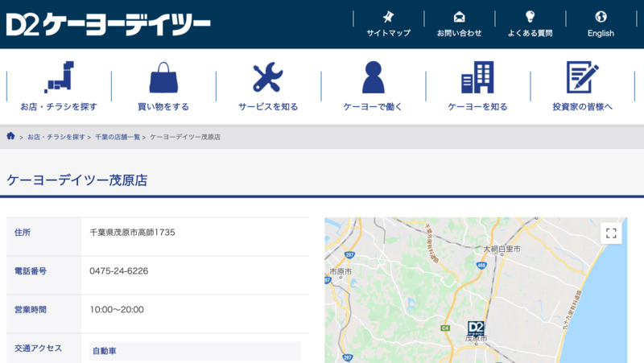Open the wrench tools サービスを知る icon
This screenshot has width=644, height=363.
(268, 78)
